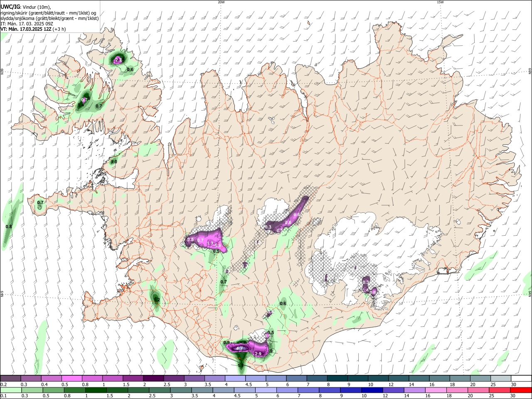Click the '0.2' tick label on the top scale
This screenshot has height=399, width=532.
click(3, 384)
